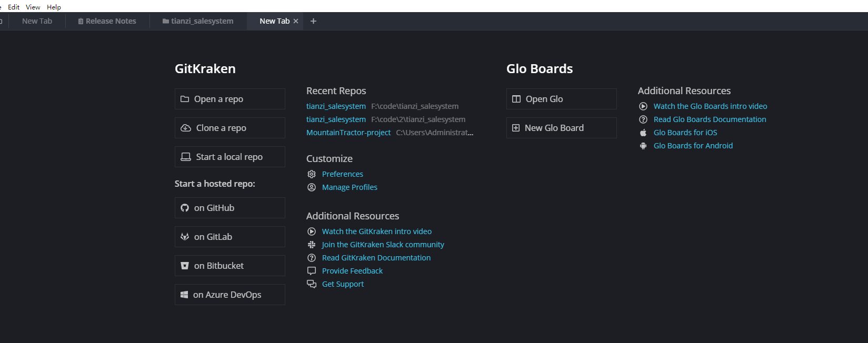Click the folder icon in Open a repo
Image resolution: width=868 pixels, height=343 pixels.
(185, 99)
